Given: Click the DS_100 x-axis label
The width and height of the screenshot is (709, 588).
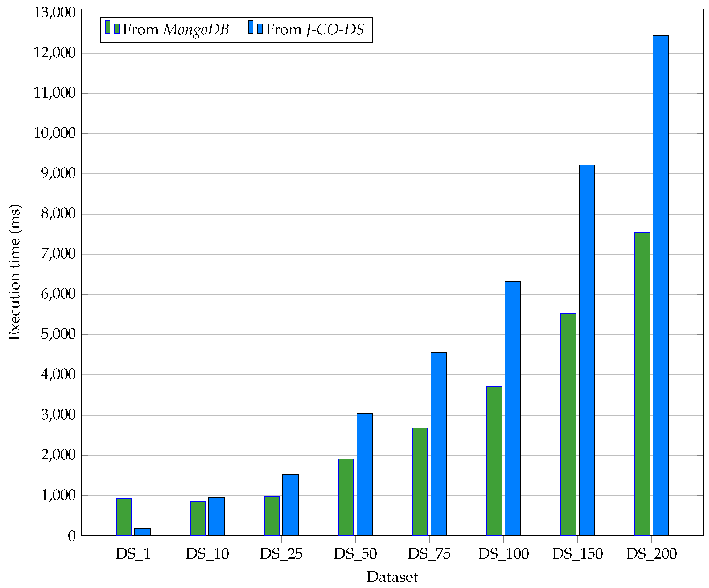Looking at the screenshot, I should tap(503, 554).
